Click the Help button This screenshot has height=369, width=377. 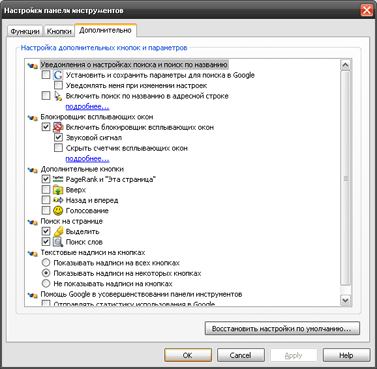coord(346,355)
